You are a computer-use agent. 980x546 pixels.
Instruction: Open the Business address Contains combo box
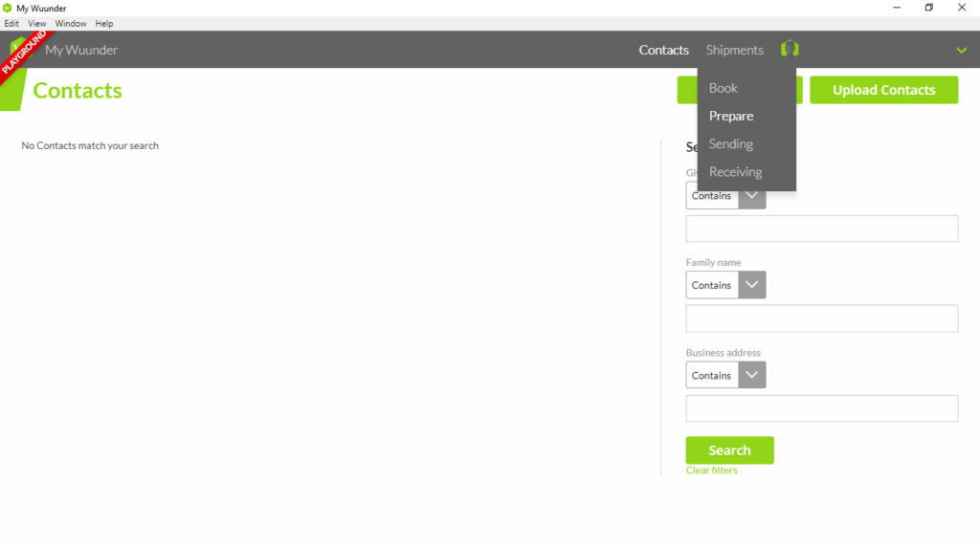tap(725, 375)
